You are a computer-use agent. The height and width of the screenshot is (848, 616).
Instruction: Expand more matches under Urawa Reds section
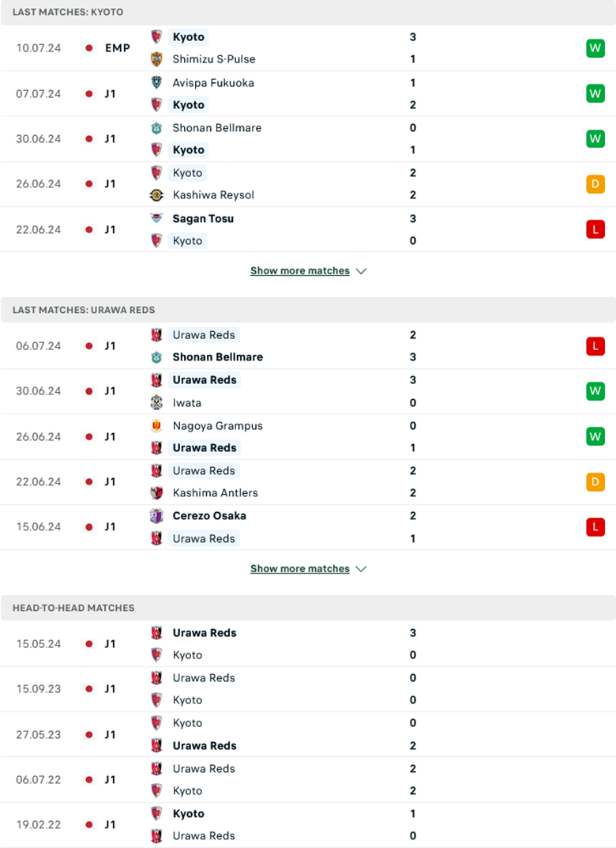pos(299,569)
